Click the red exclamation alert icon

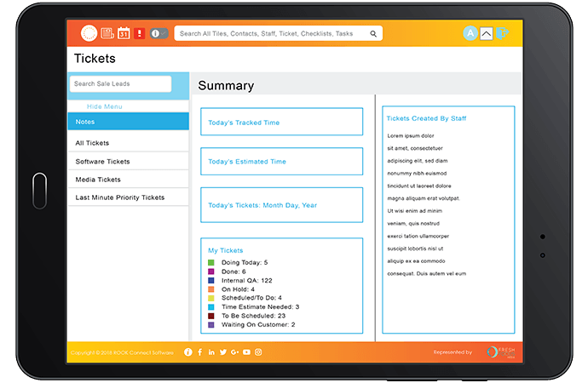(140, 33)
